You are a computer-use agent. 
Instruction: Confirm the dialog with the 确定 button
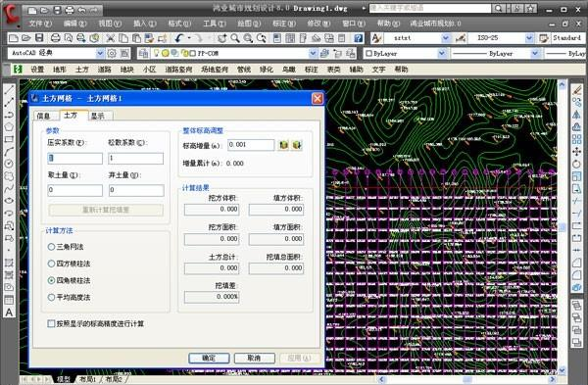point(209,358)
